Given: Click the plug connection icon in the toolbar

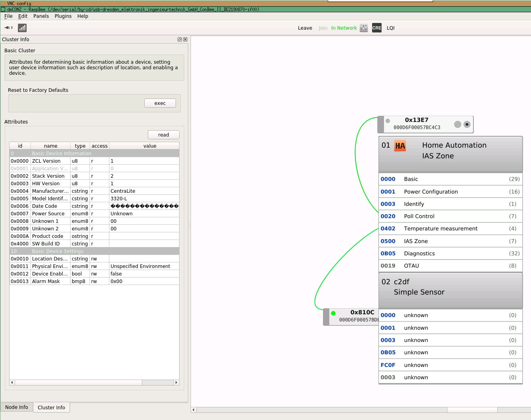Looking at the screenshot, I should 8,28.
